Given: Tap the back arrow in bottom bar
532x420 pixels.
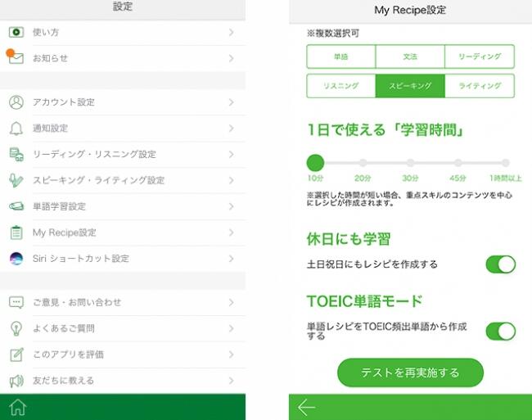Looking at the screenshot, I should point(307,407).
